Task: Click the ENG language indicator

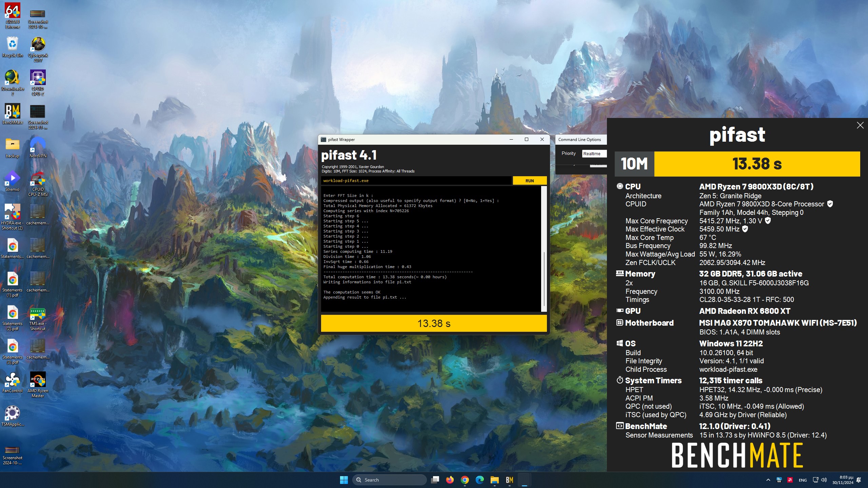Action: click(x=803, y=480)
